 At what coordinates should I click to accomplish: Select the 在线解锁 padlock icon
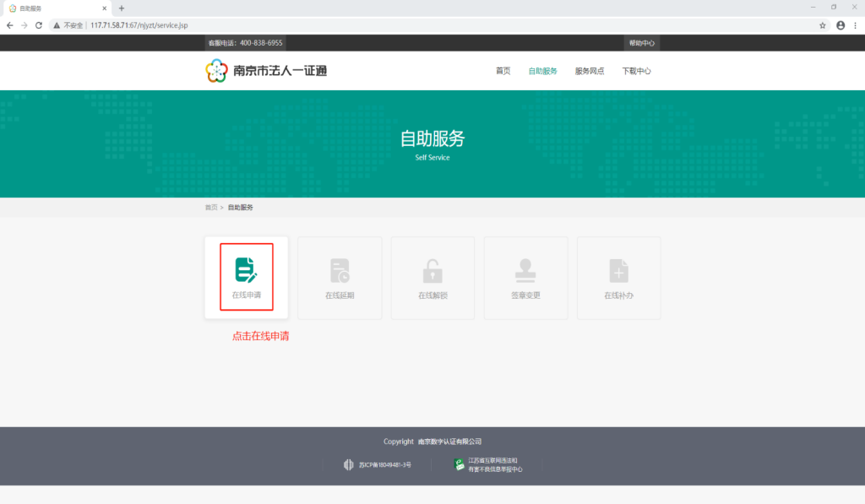[432, 270]
